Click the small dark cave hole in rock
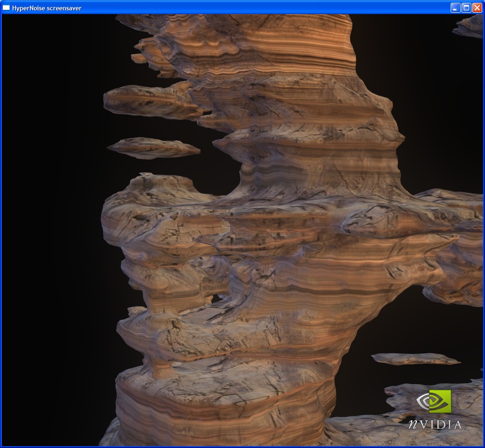485x448 pixels. [217, 298]
